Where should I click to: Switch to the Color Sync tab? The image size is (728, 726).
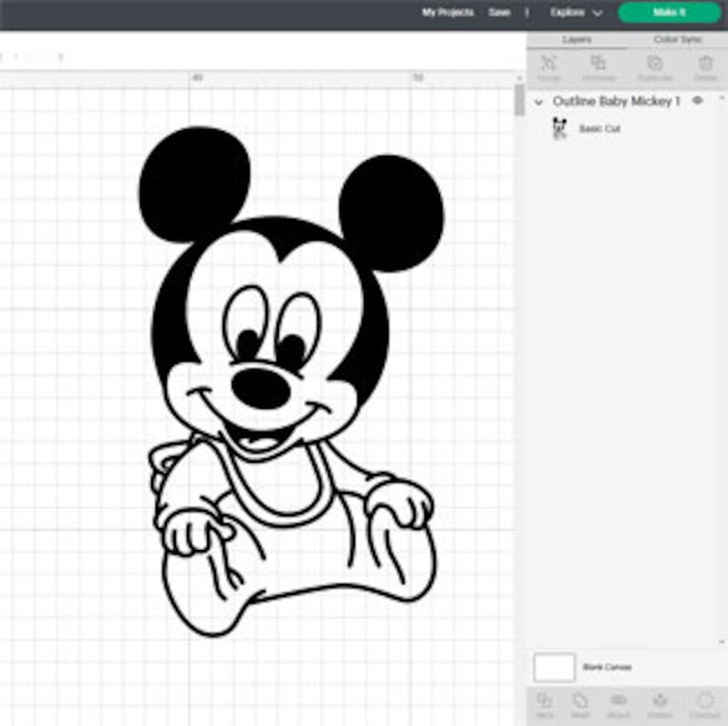click(678, 40)
